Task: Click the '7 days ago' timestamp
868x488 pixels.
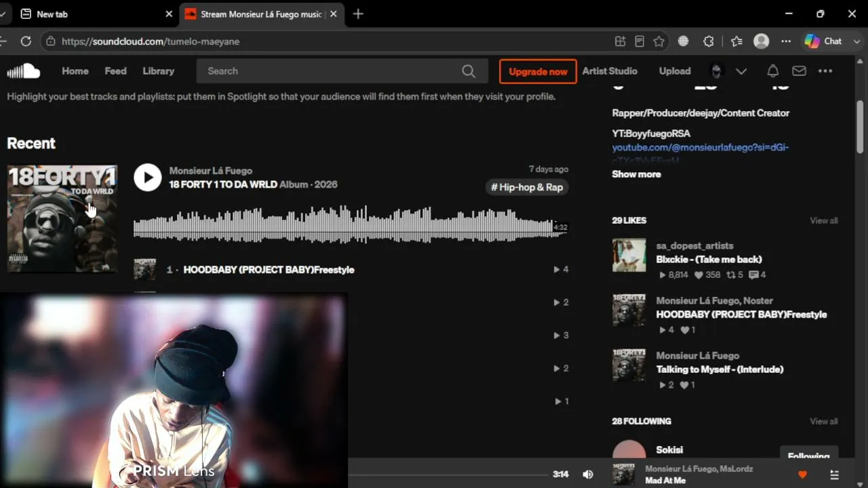Action: tap(549, 169)
